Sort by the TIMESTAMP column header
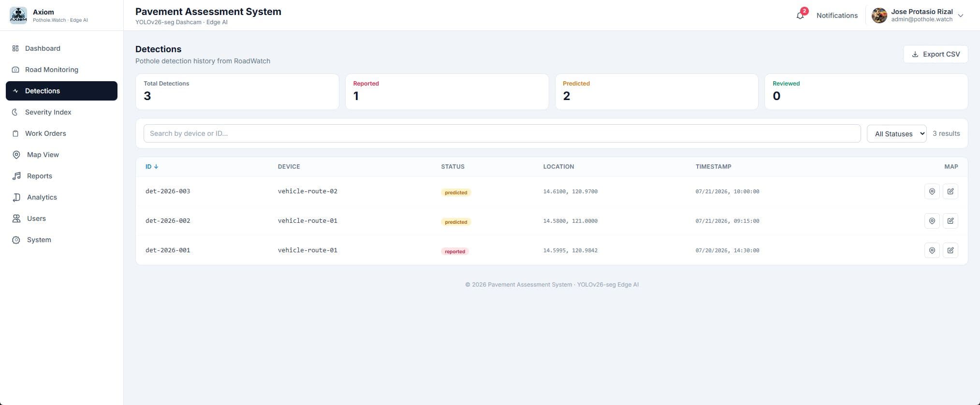The image size is (980, 405). 713,167
